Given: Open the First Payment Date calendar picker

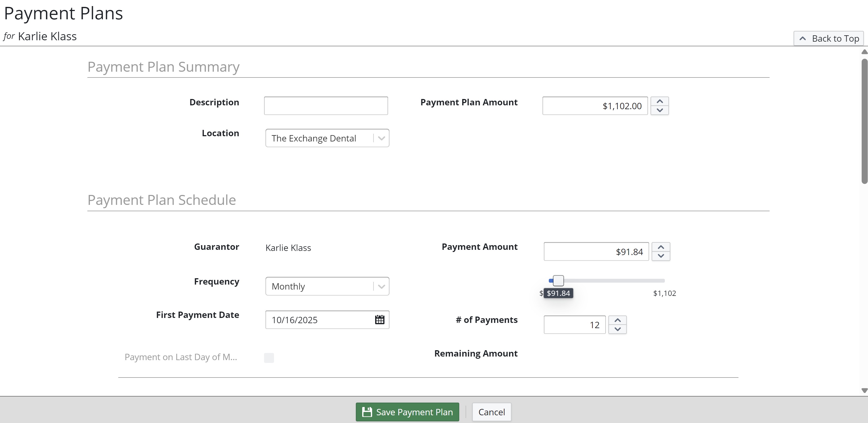Looking at the screenshot, I should 379,320.
